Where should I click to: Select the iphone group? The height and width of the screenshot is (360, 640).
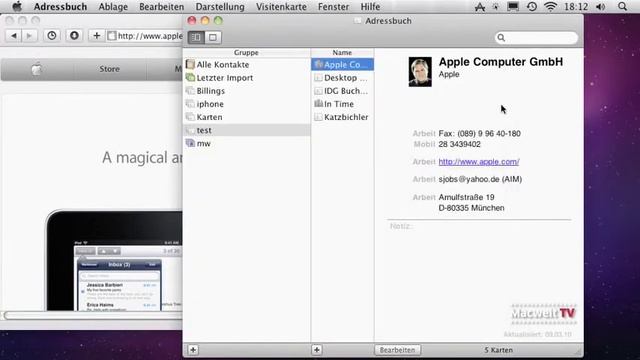[247, 104]
